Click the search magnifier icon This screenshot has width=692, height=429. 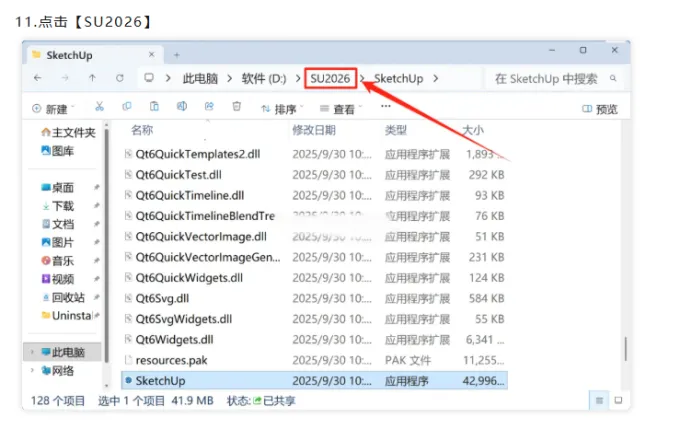point(613,78)
